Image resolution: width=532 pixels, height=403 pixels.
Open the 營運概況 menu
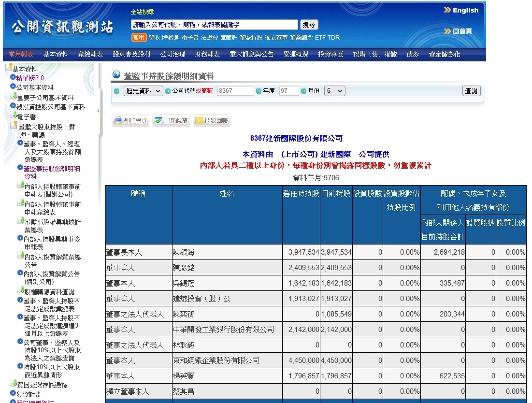point(296,54)
